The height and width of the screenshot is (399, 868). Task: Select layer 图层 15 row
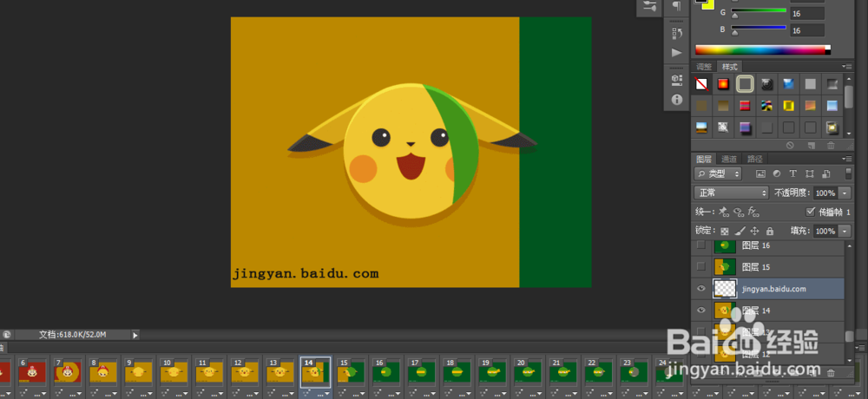point(768,267)
